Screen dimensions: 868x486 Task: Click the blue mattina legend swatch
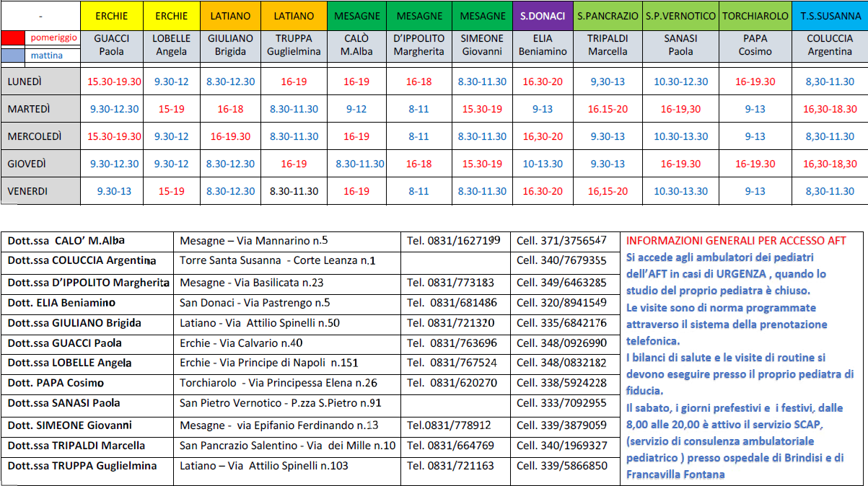click(x=14, y=54)
